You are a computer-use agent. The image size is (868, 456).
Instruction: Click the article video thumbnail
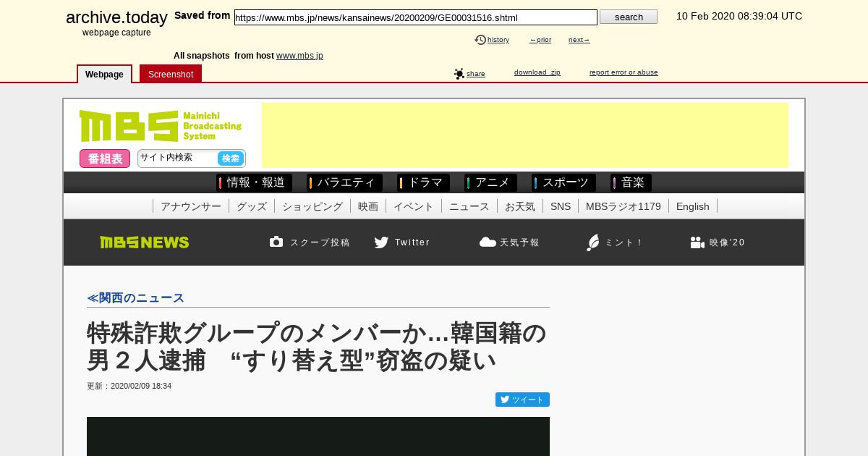[x=318, y=436]
